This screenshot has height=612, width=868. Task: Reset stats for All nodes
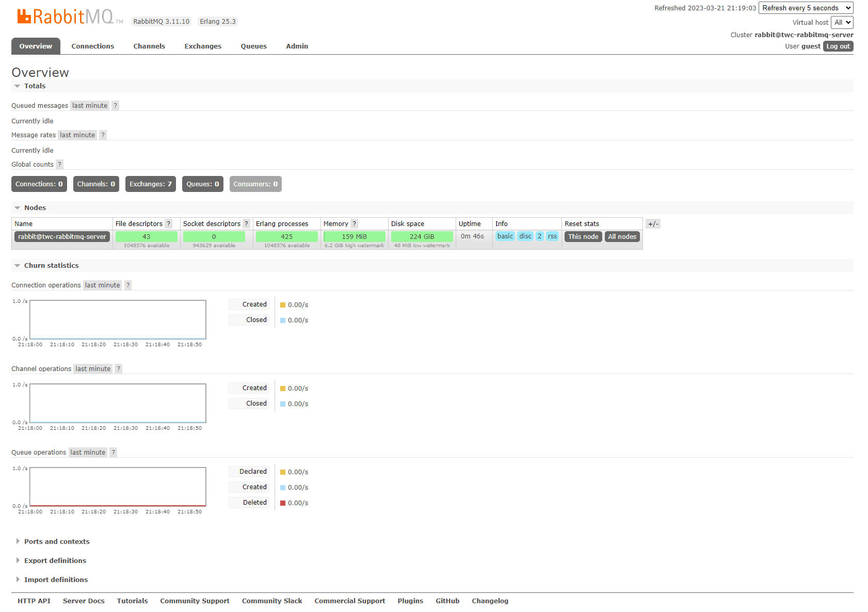622,236
